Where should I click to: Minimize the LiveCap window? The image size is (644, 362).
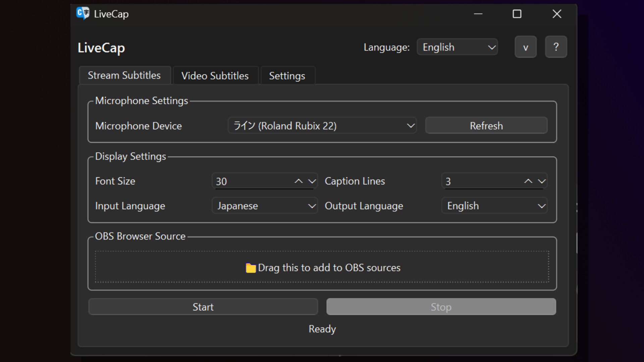click(x=478, y=14)
